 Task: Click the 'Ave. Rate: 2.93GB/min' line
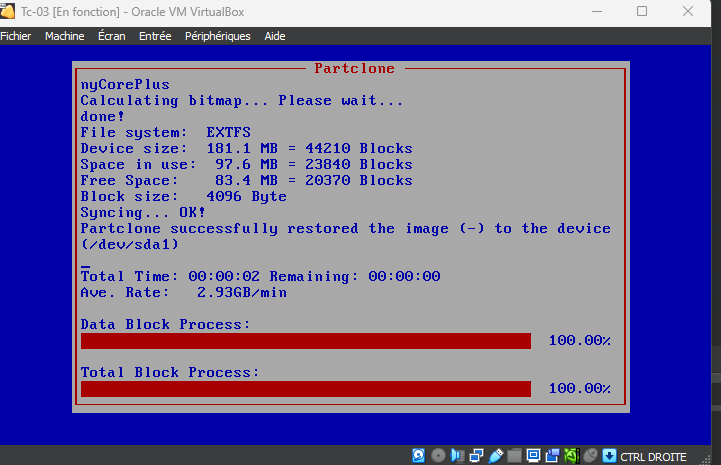(x=183, y=292)
